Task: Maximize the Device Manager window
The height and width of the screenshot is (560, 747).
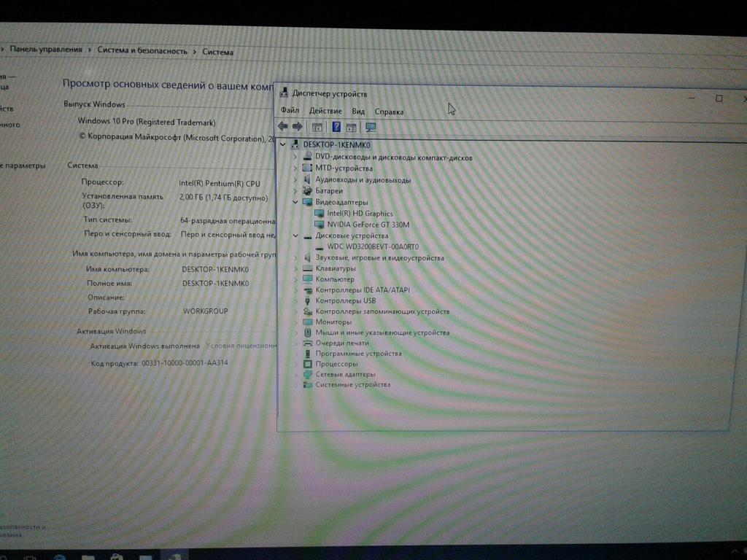Action: 719,98
